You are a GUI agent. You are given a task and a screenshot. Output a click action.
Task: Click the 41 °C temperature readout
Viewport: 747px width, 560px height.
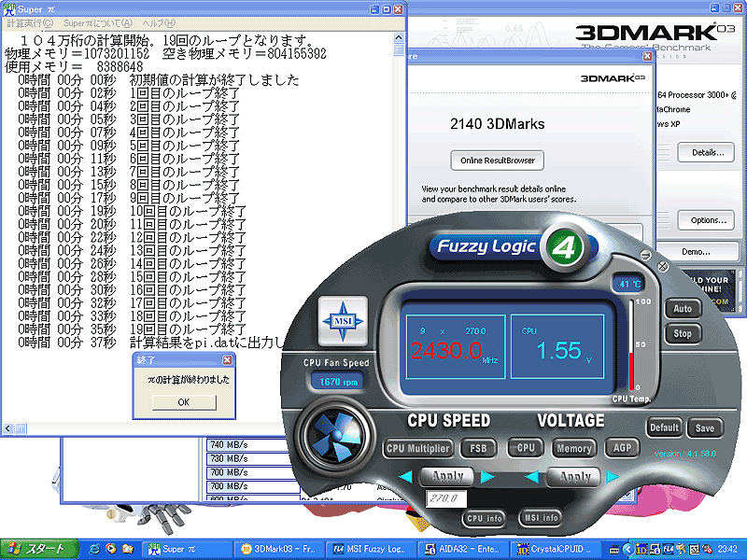(x=628, y=285)
